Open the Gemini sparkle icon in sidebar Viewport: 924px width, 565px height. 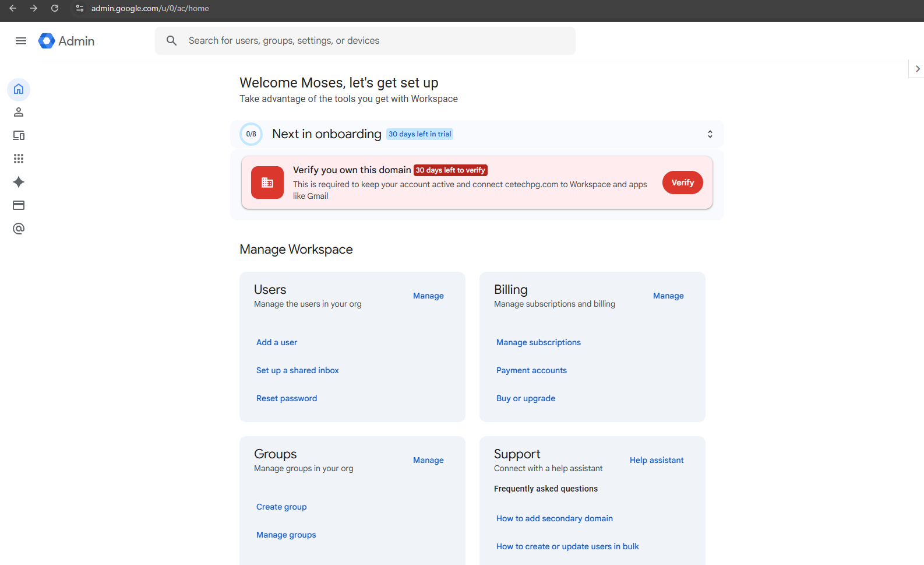pos(19,182)
